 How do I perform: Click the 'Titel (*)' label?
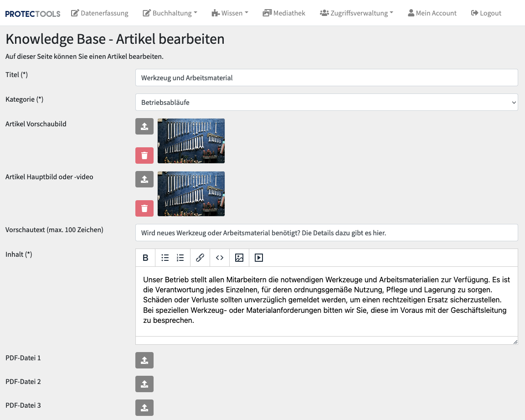pyautogui.click(x=16, y=75)
